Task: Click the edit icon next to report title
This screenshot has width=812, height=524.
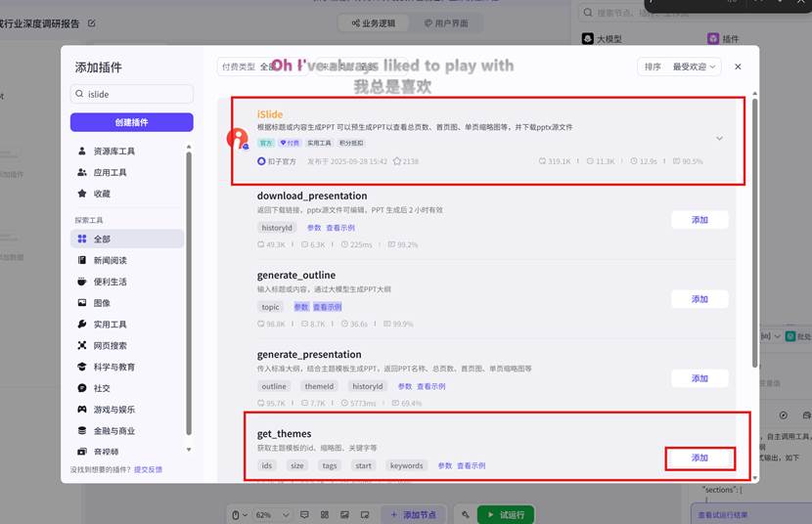Action: click(x=92, y=23)
